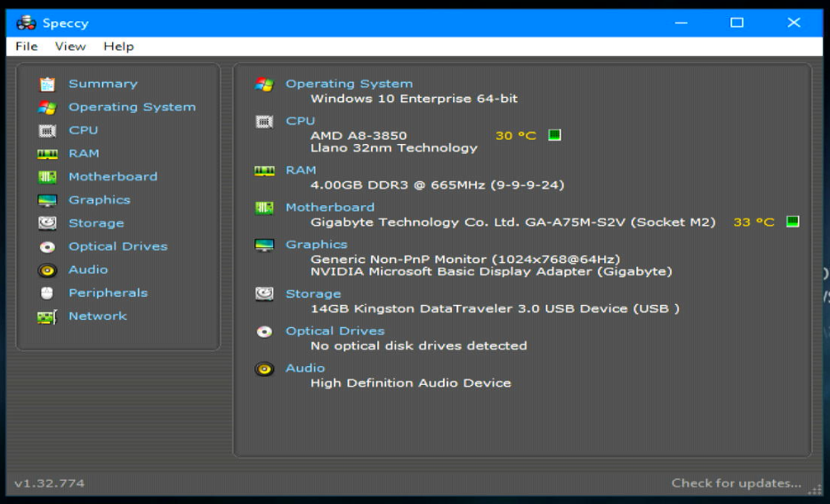The image size is (830, 504).
Task: Click the Motherboard icon in summary panel
Action: point(264,208)
